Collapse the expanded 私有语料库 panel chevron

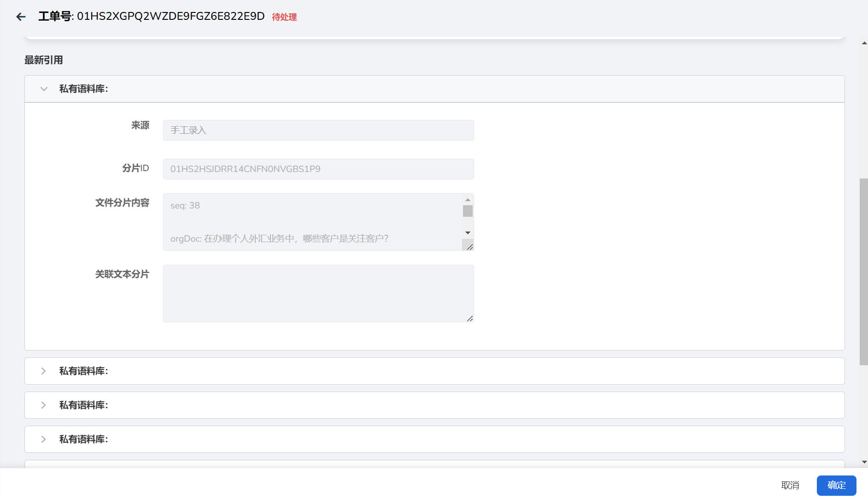44,89
